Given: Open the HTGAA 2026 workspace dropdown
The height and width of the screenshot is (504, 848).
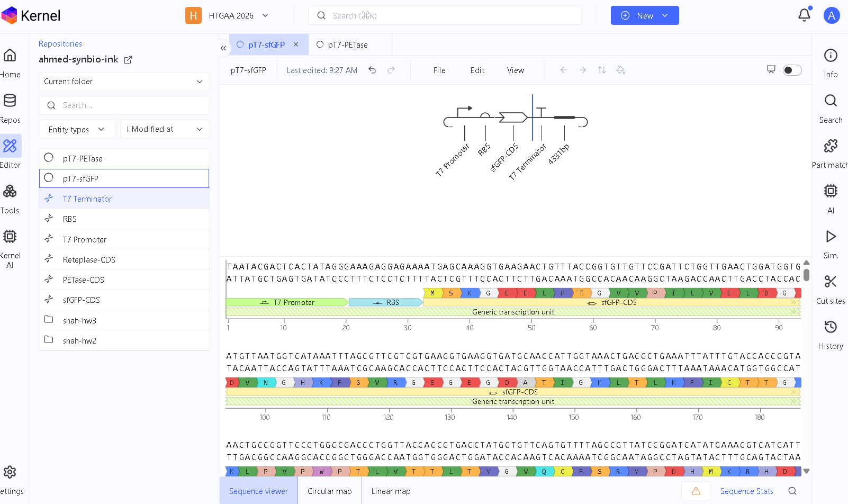Looking at the screenshot, I should 228,15.
